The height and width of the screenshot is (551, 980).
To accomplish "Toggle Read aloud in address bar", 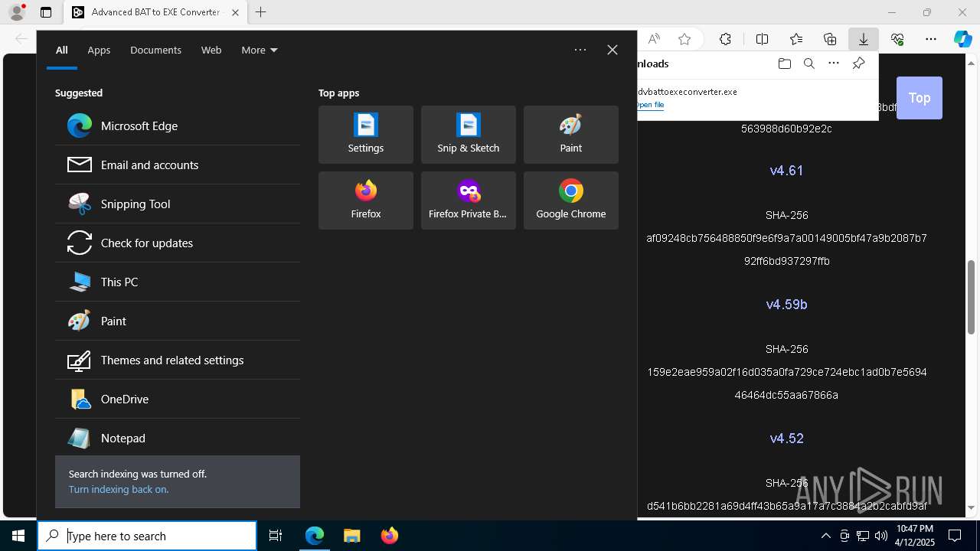I will pos(654,39).
